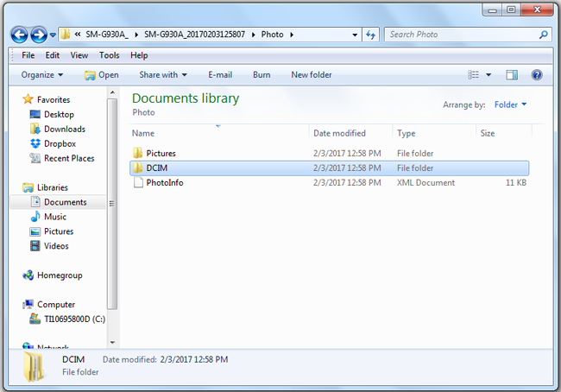
Task: Sort by Name column header
Action: pos(219,133)
